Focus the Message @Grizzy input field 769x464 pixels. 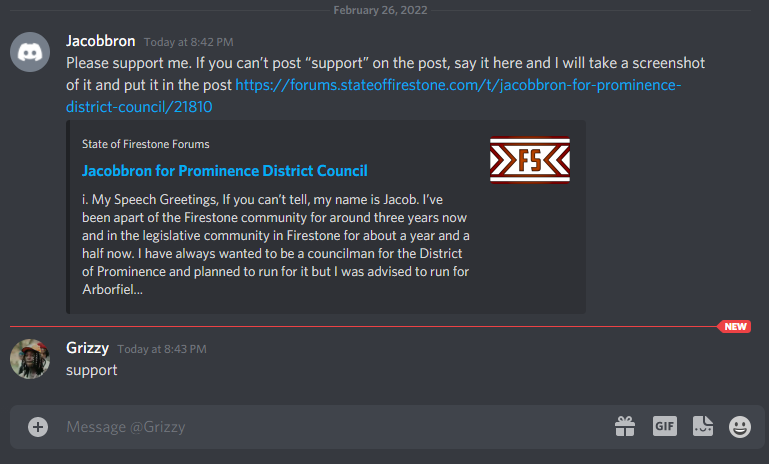333,427
